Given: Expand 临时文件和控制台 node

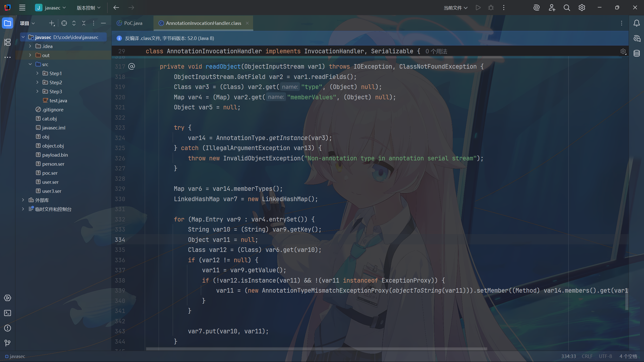Looking at the screenshot, I should (23, 209).
